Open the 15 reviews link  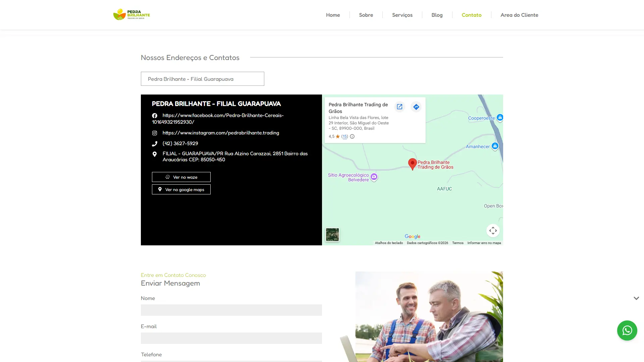pyautogui.click(x=345, y=136)
